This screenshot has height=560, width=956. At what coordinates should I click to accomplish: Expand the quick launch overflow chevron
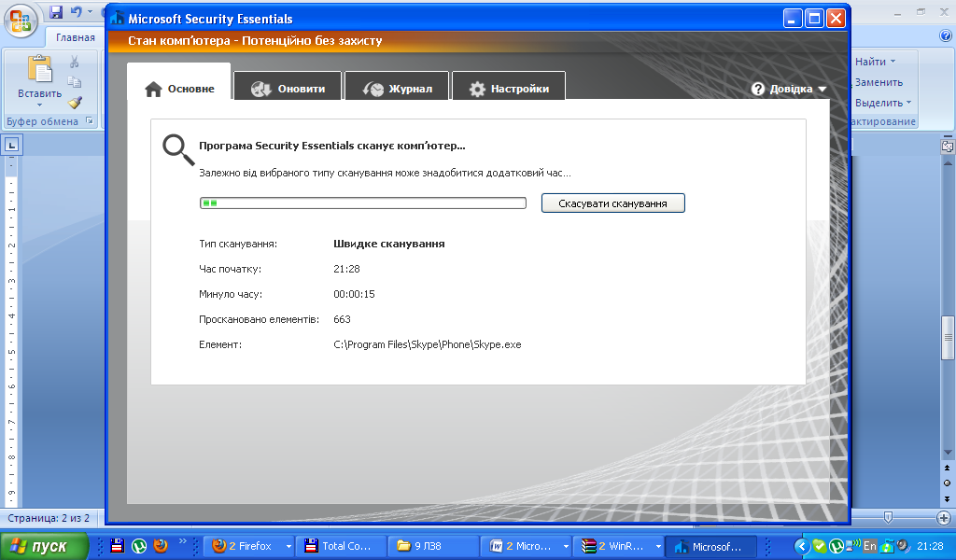(182, 541)
